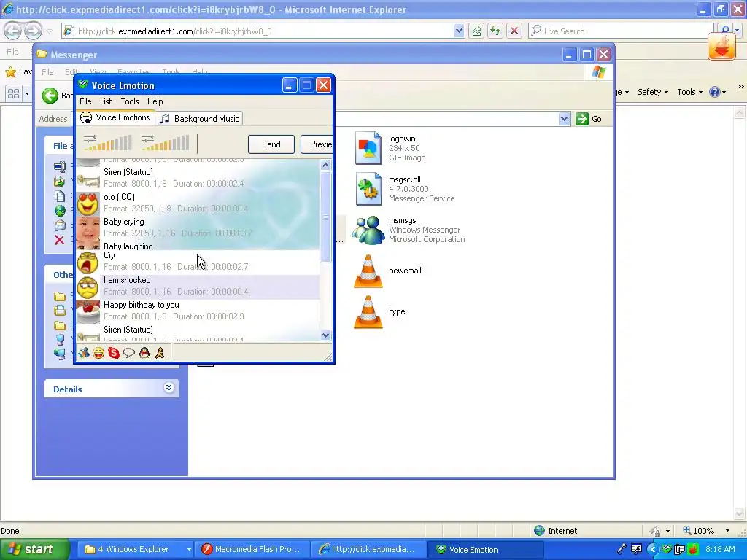Click the Voice Emotion list scrollbar thumb
The image size is (747, 560).
point(326,217)
